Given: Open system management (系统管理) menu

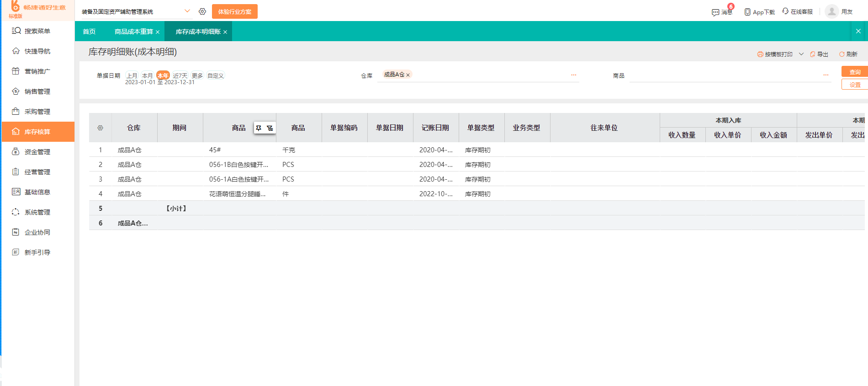Looking at the screenshot, I should pos(37,212).
